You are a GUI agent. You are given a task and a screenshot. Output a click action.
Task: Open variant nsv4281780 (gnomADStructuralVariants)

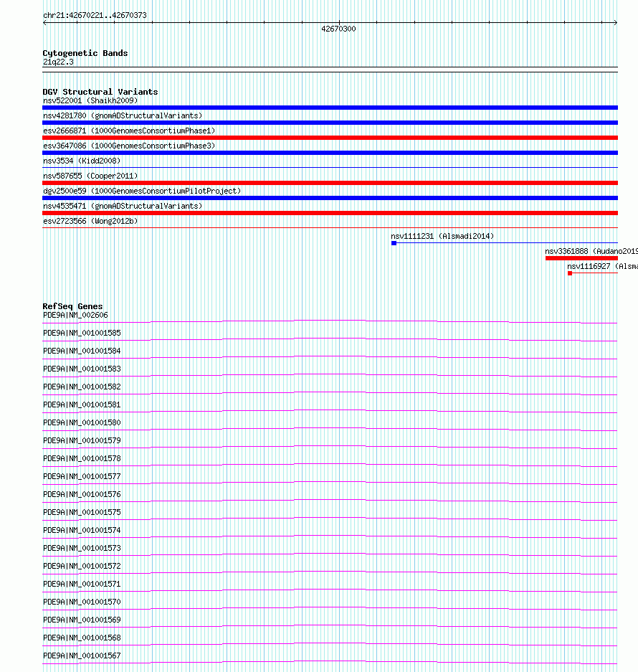pos(123,115)
